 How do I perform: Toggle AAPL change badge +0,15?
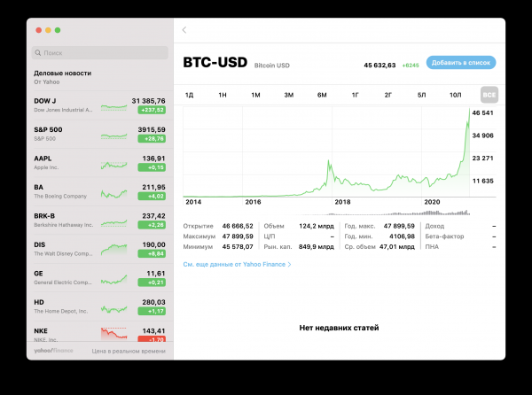[x=152, y=167]
